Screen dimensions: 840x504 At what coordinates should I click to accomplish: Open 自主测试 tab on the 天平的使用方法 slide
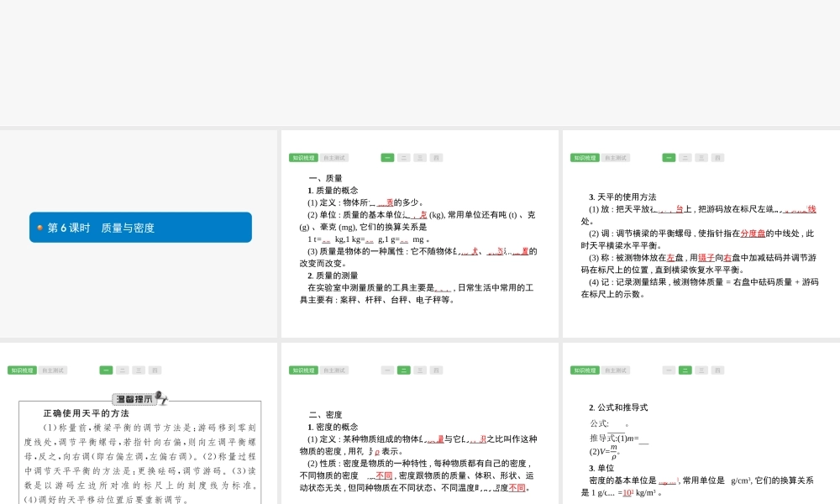(x=615, y=157)
